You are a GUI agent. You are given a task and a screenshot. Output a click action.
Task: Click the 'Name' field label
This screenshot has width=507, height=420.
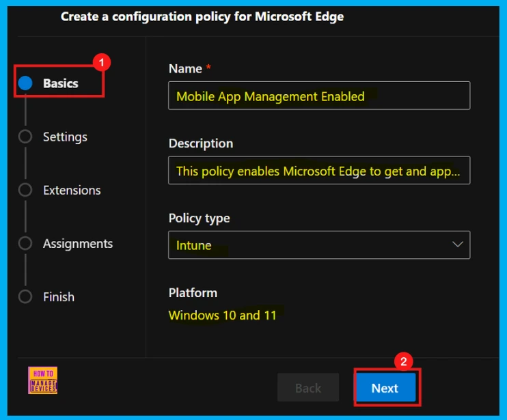[x=185, y=69]
